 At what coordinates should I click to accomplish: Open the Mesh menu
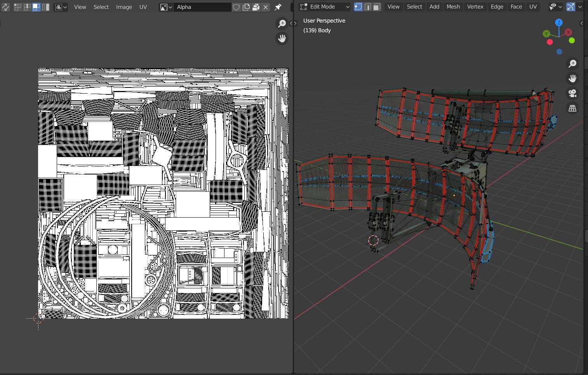(x=453, y=7)
